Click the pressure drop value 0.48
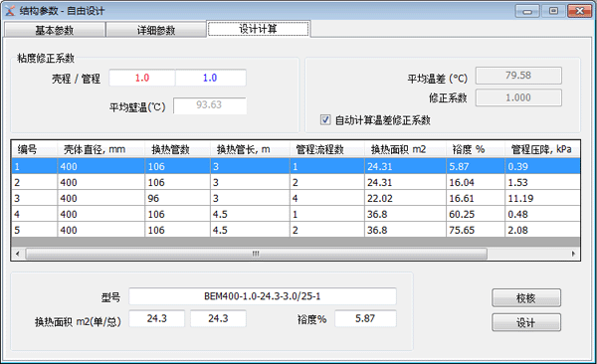This screenshot has width=597, height=364. [x=542, y=214]
